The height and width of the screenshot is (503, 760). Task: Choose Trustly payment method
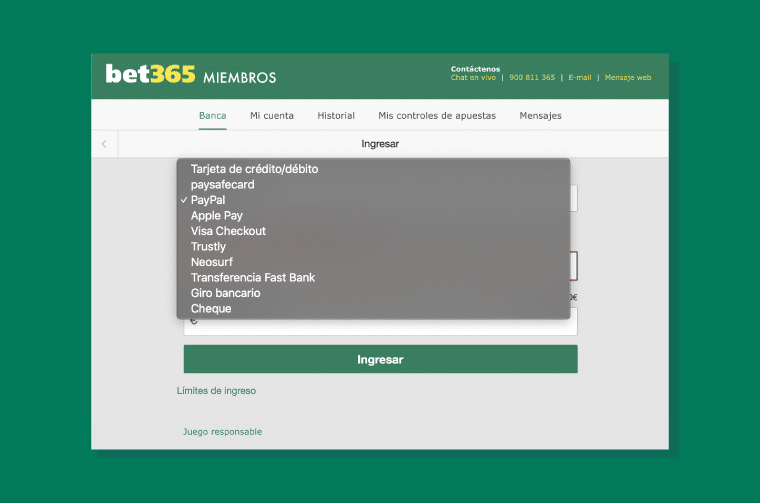pyautogui.click(x=373, y=247)
